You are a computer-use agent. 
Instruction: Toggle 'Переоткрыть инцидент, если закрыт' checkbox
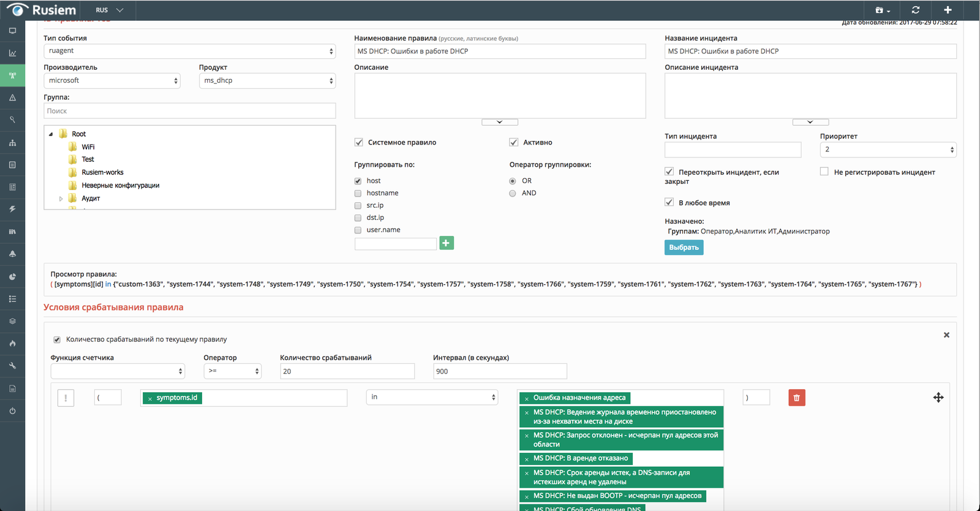(669, 172)
